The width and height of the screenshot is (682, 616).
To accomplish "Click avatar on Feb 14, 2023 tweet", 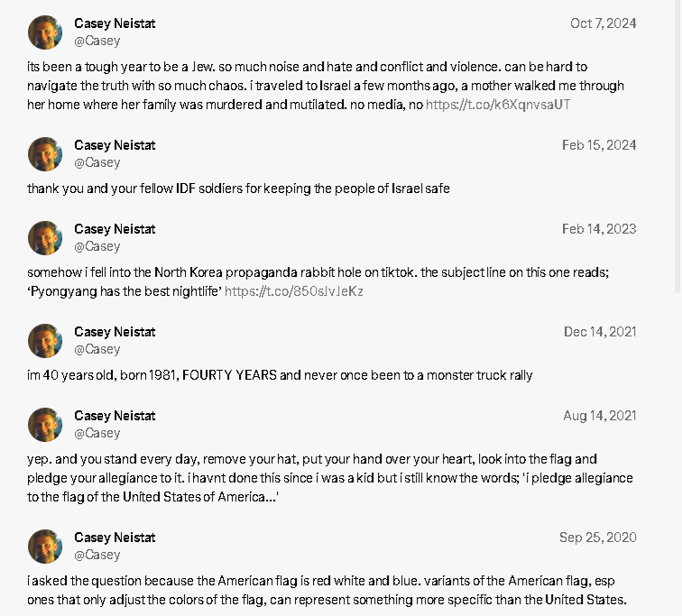I will (45, 238).
